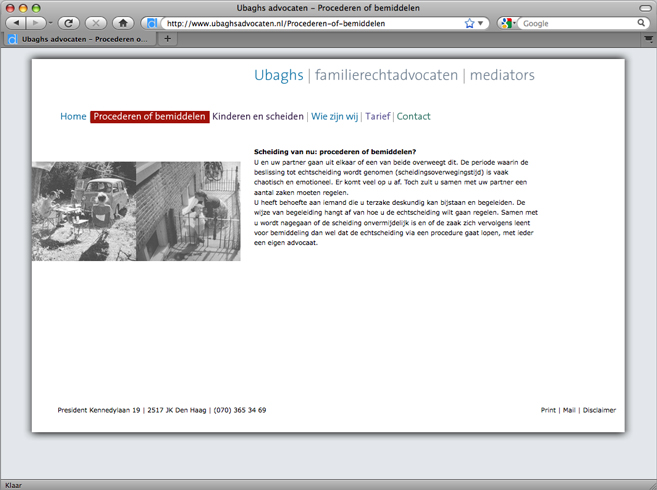Image resolution: width=657 pixels, height=490 pixels.
Task: Click the toolbar toggle pill in the title bar
Action: (x=646, y=8)
